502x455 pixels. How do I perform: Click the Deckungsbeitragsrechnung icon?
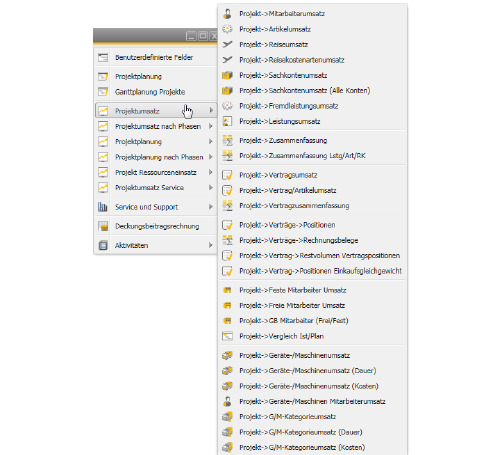(x=103, y=226)
